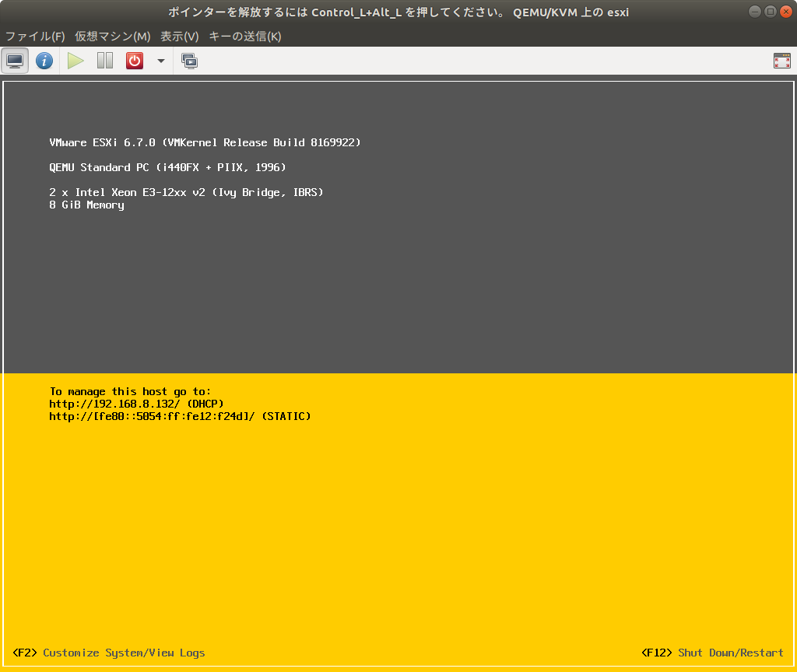Screen dimensions: 797x672
Task: Toggle fullscreen mode icon
Action: 781,61
